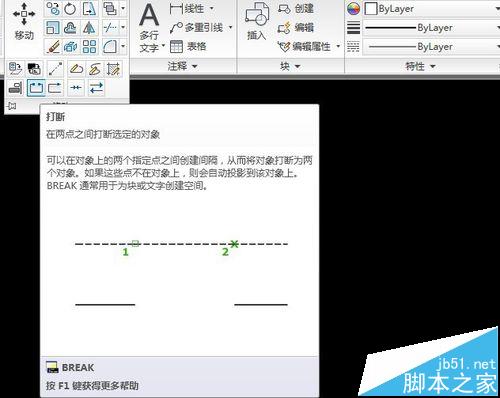Click the Set to ByLayer icon
This screenshot has height=398, width=500.
(15, 69)
